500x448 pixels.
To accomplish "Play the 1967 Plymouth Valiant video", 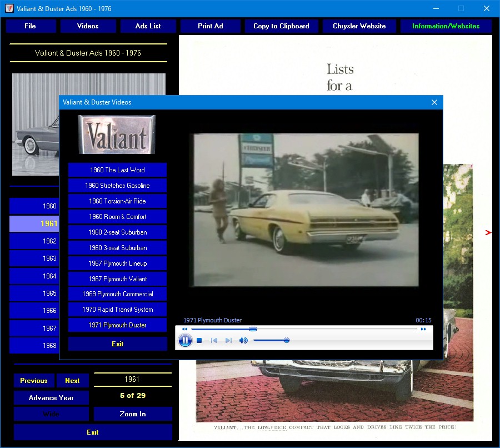I will 117,279.
